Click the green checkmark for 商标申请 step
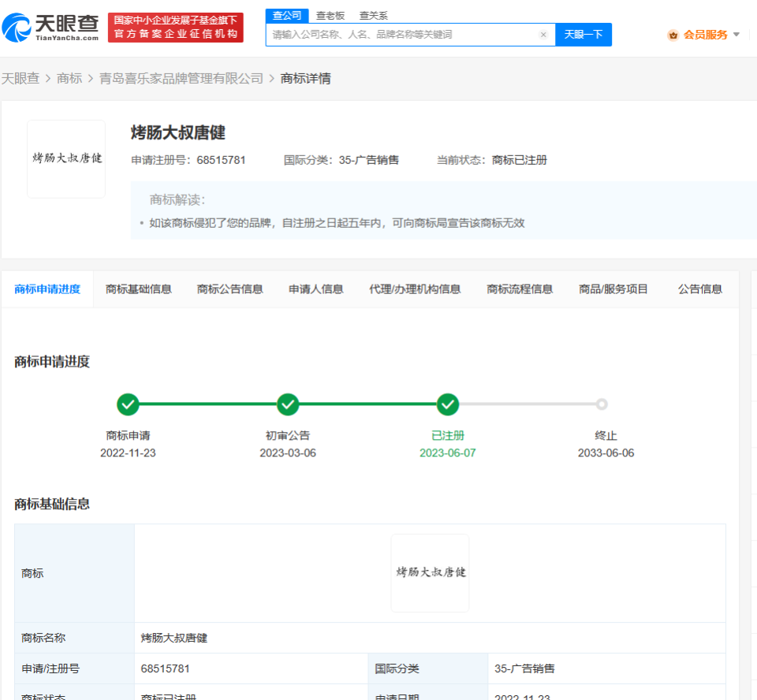Image resolution: width=757 pixels, height=700 pixels. (129, 404)
